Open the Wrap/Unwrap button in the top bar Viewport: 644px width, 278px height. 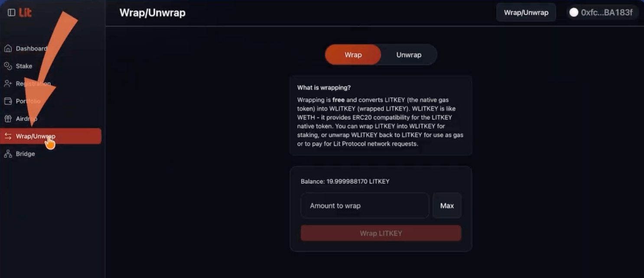click(526, 12)
